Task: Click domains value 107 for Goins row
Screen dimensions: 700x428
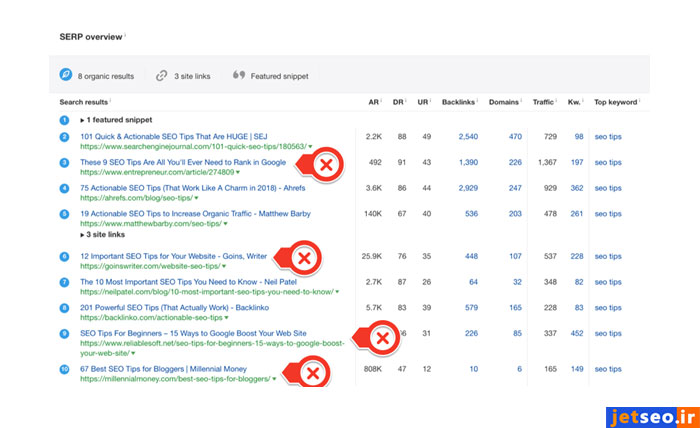Action: point(515,256)
